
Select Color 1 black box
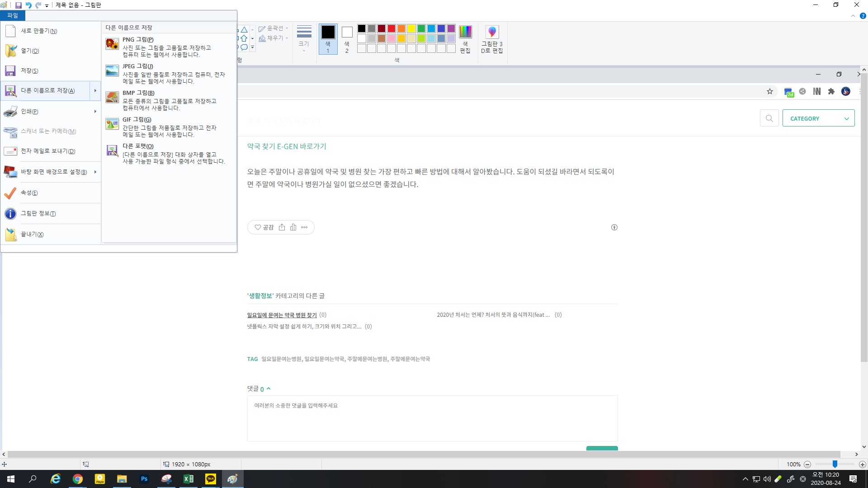[x=328, y=32]
